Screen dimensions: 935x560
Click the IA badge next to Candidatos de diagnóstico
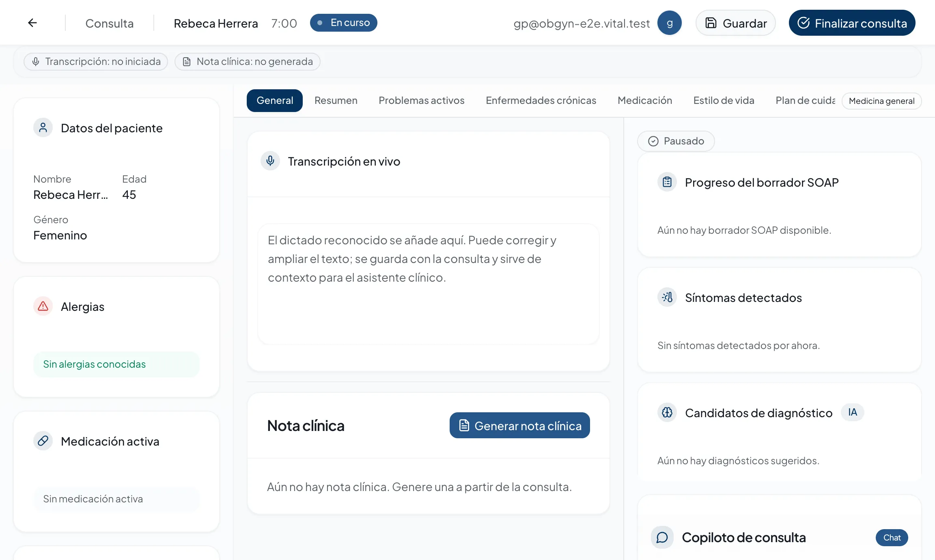click(853, 412)
